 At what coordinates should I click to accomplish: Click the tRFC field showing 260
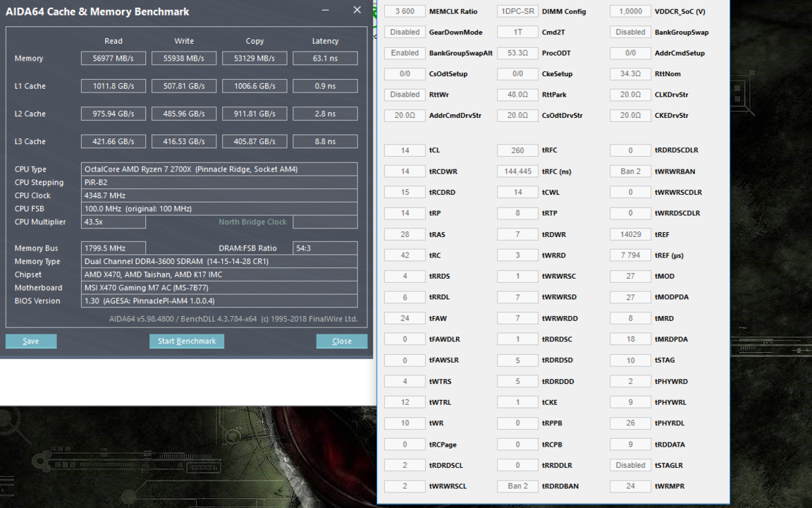pyautogui.click(x=518, y=150)
